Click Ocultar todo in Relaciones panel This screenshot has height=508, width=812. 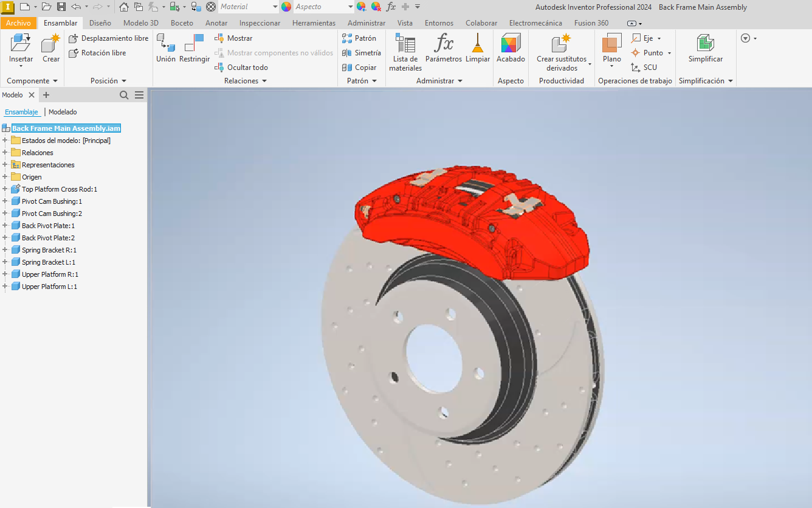click(x=241, y=68)
